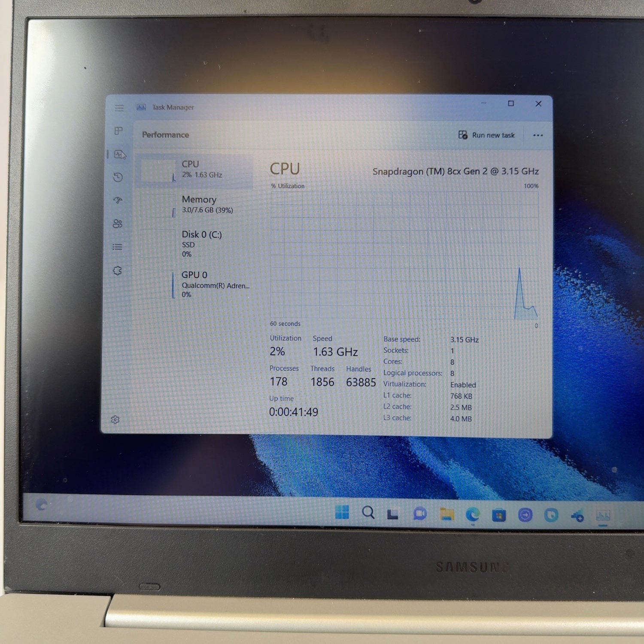Open Startup apps page in sidebar

(118, 200)
